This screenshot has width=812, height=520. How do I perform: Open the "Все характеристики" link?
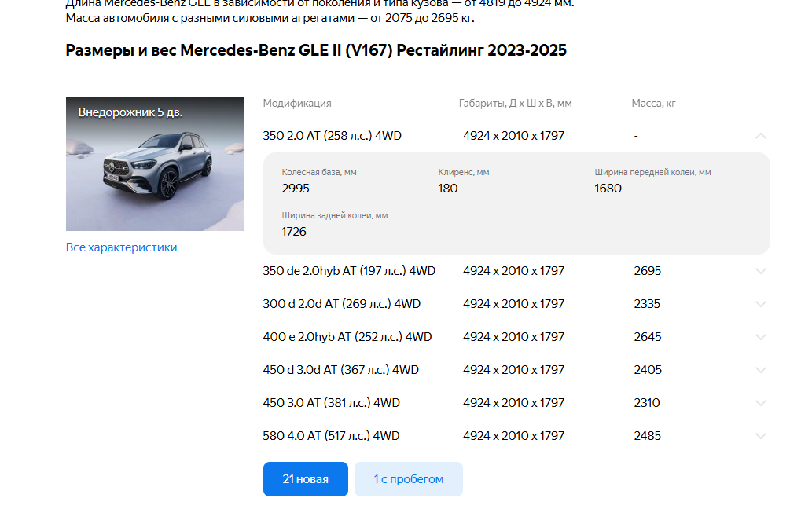[x=121, y=247]
